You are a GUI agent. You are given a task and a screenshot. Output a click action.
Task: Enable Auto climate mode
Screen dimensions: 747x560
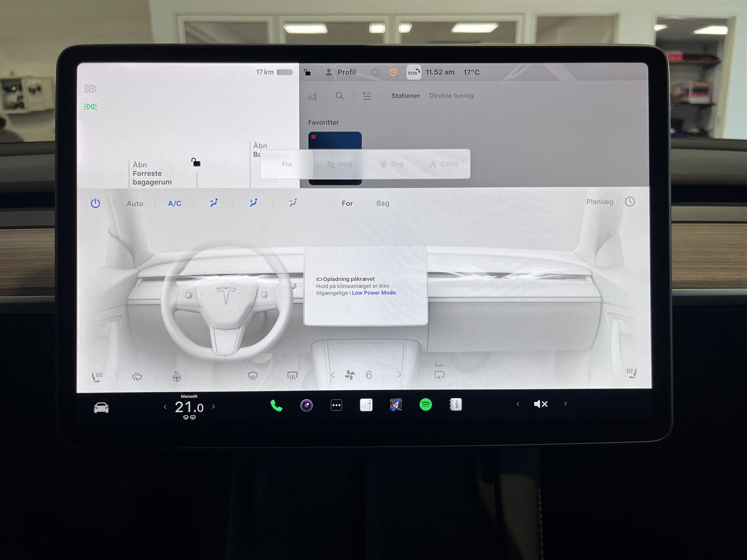pos(135,203)
